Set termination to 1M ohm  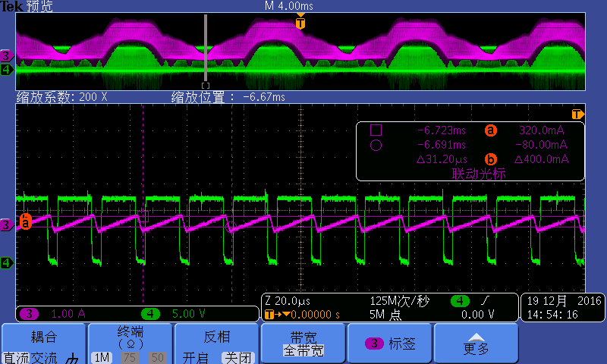click(x=102, y=358)
